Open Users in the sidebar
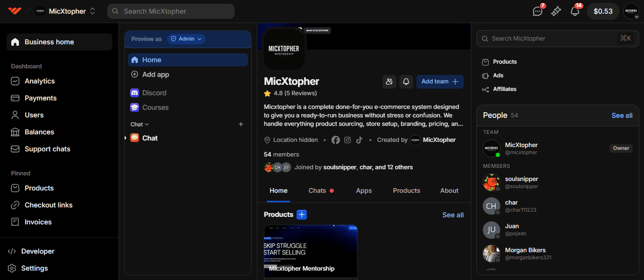The width and height of the screenshot is (644, 280). click(x=59, y=115)
